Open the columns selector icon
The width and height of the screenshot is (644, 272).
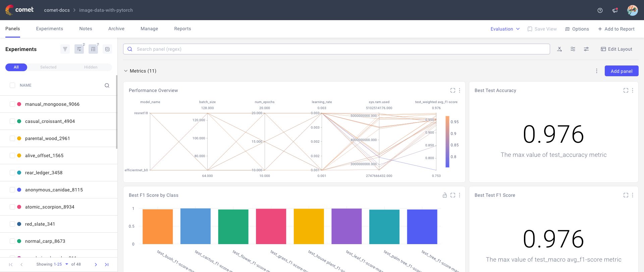(x=93, y=49)
